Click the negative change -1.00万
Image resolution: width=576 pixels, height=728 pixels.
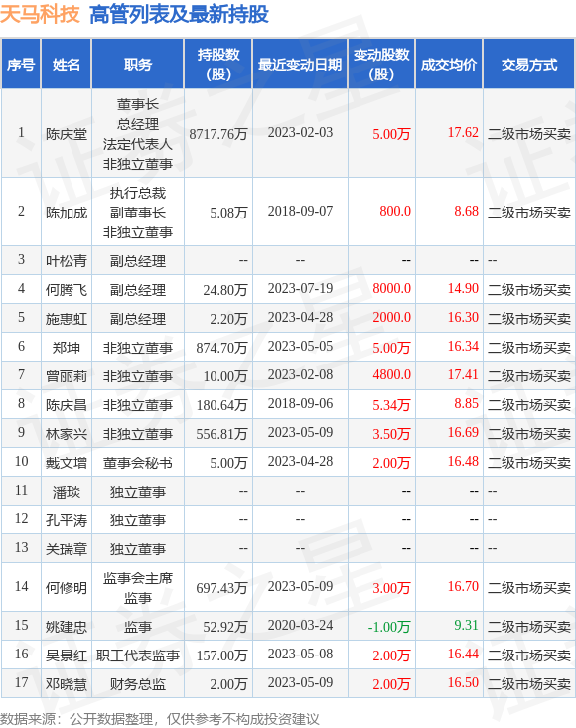pos(389,627)
